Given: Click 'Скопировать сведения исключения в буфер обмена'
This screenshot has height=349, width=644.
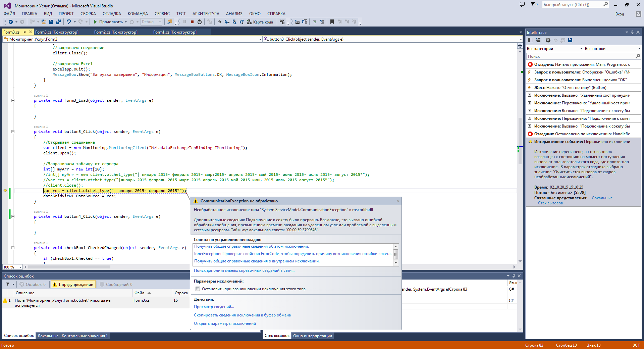Looking at the screenshot, I should [242, 315].
